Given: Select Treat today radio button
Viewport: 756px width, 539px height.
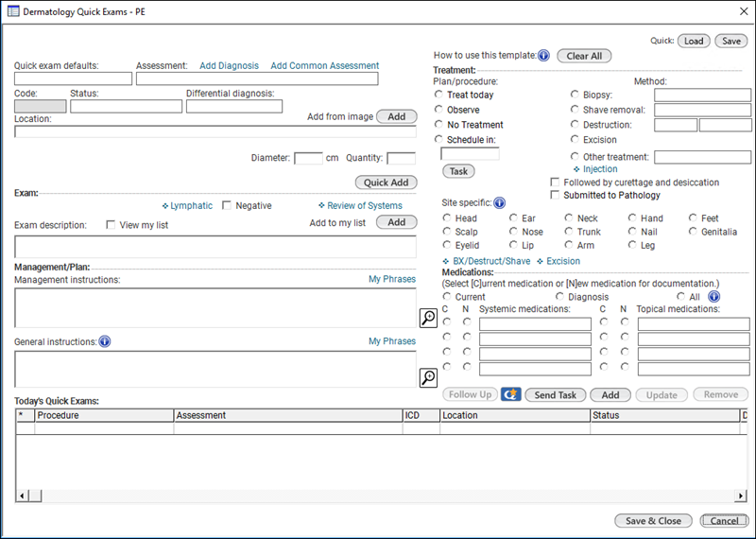Looking at the screenshot, I should pos(438,95).
